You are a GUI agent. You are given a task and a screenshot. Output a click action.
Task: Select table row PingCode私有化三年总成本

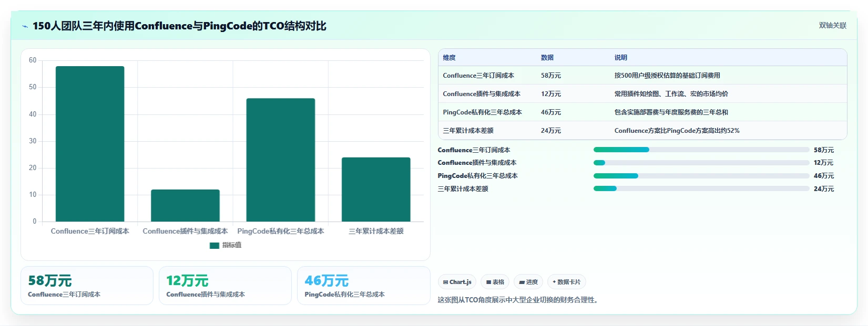642,112
